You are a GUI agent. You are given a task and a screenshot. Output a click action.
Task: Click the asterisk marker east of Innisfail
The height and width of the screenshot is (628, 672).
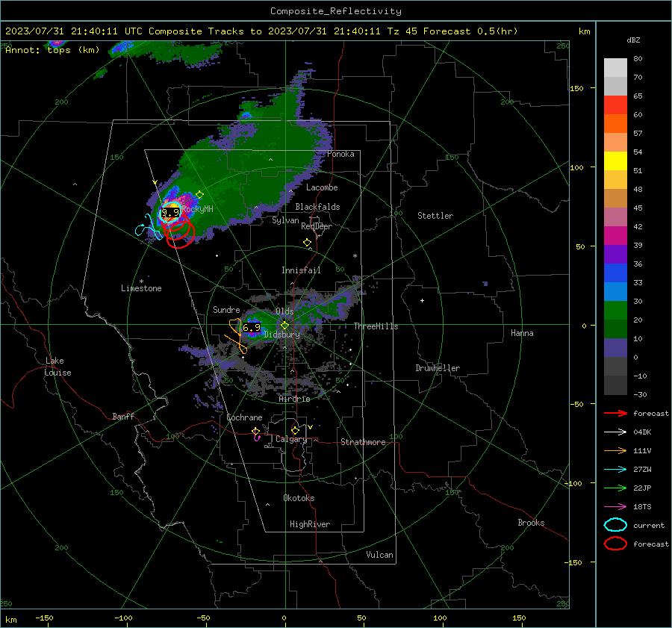355,256
